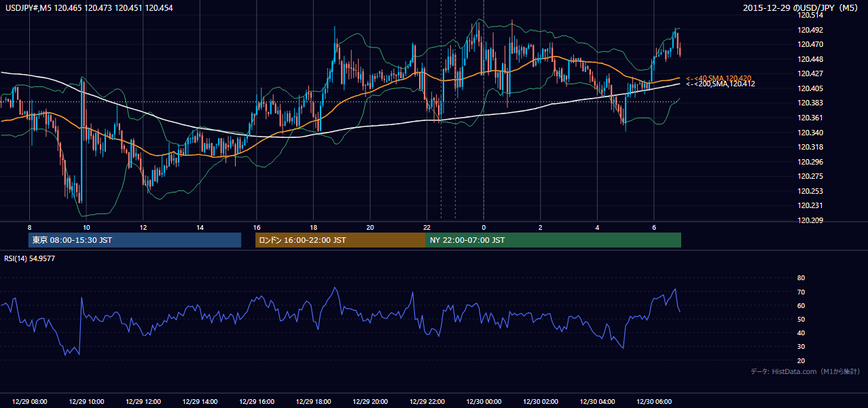868x408 pixels.
Task: Click the 200 SMA 120.412 label
Action: (x=721, y=84)
